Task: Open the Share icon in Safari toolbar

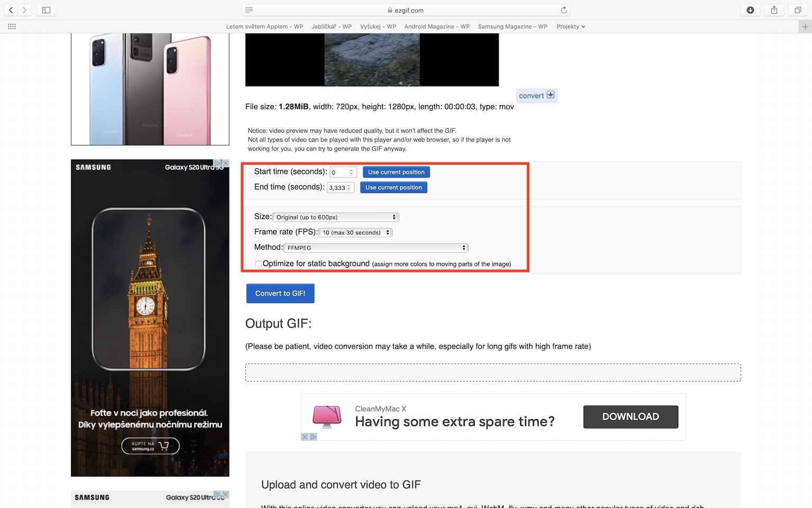Action: tap(774, 10)
